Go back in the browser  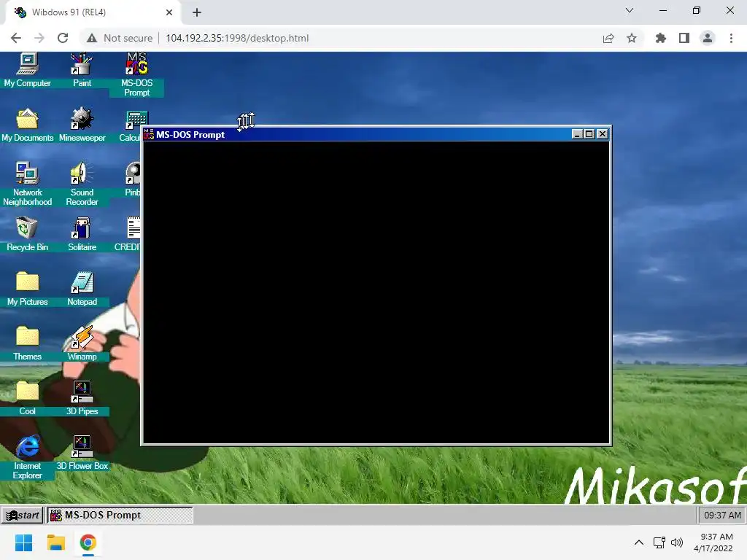tap(16, 38)
